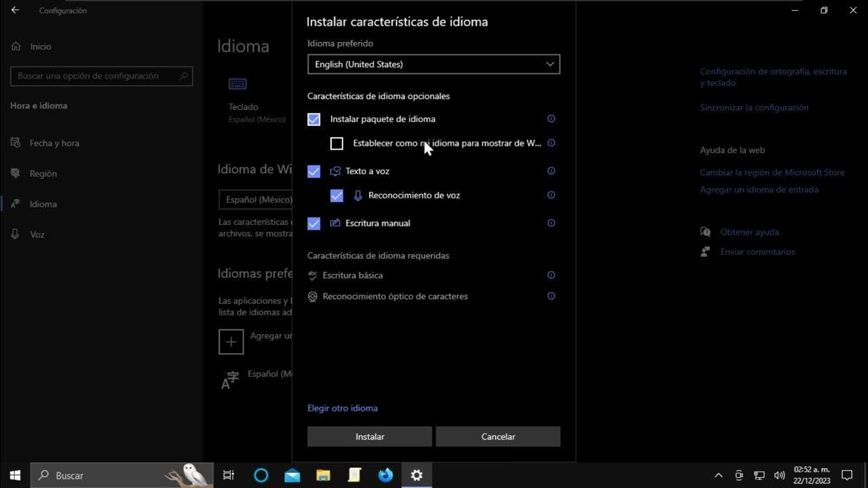The width and height of the screenshot is (868, 488).
Task: Open the Elegir otro idioma link
Action: pyautogui.click(x=342, y=408)
